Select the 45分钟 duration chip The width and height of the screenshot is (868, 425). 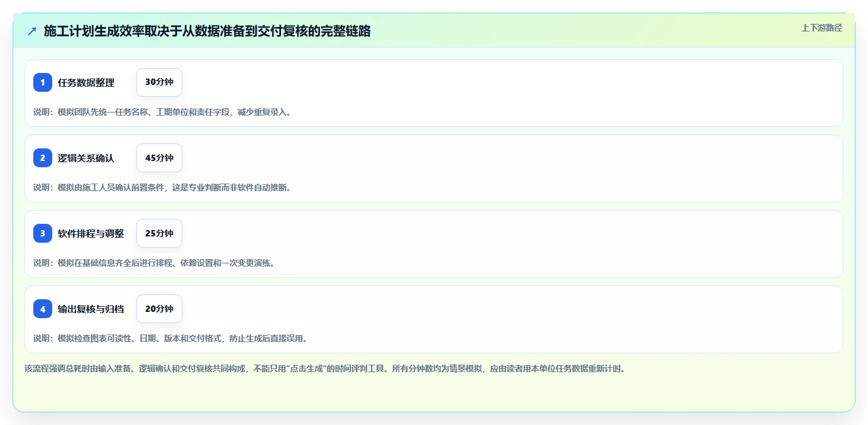click(x=159, y=158)
